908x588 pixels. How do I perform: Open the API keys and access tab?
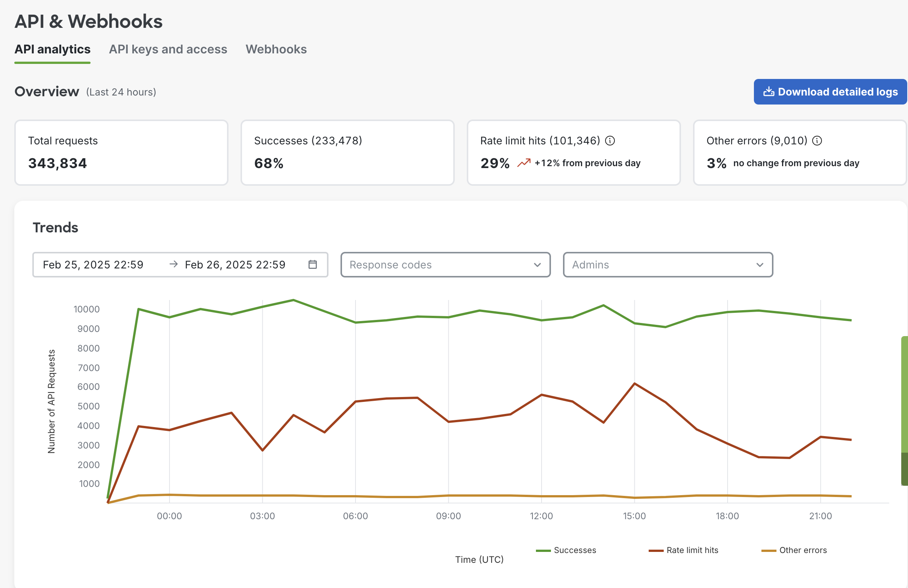point(168,49)
